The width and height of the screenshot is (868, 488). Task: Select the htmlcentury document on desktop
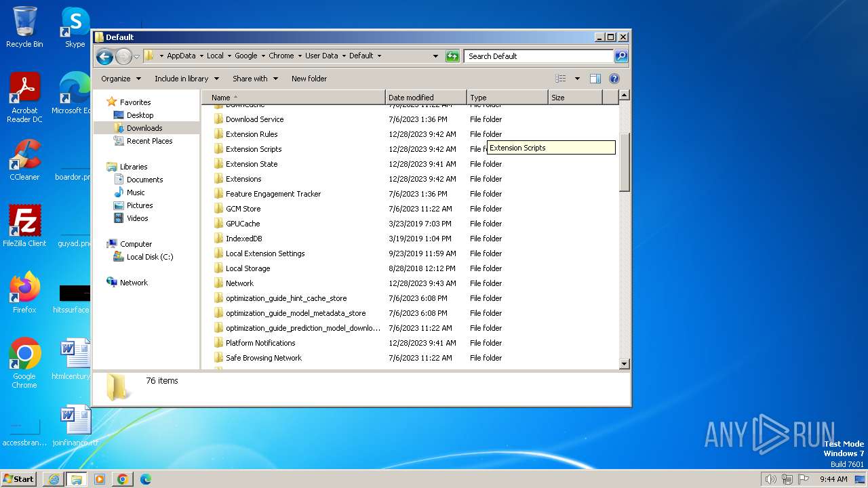tap(74, 359)
